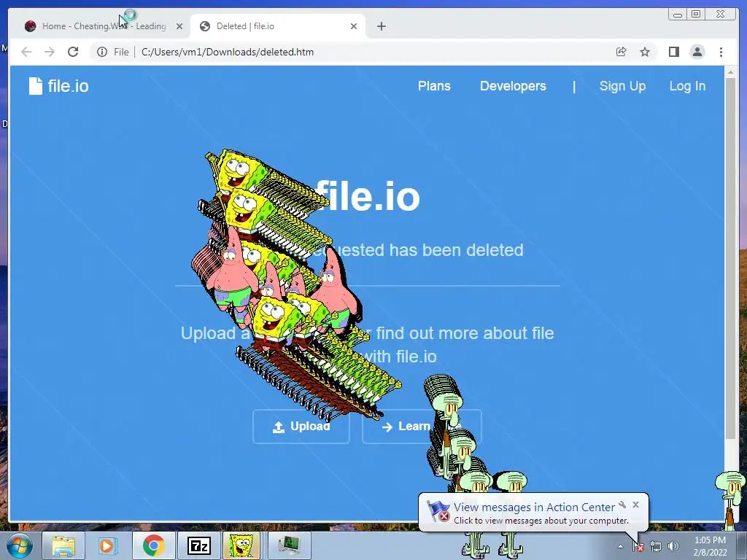Minimize the Chrome window
The height and width of the screenshot is (560, 747).
point(678,15)
